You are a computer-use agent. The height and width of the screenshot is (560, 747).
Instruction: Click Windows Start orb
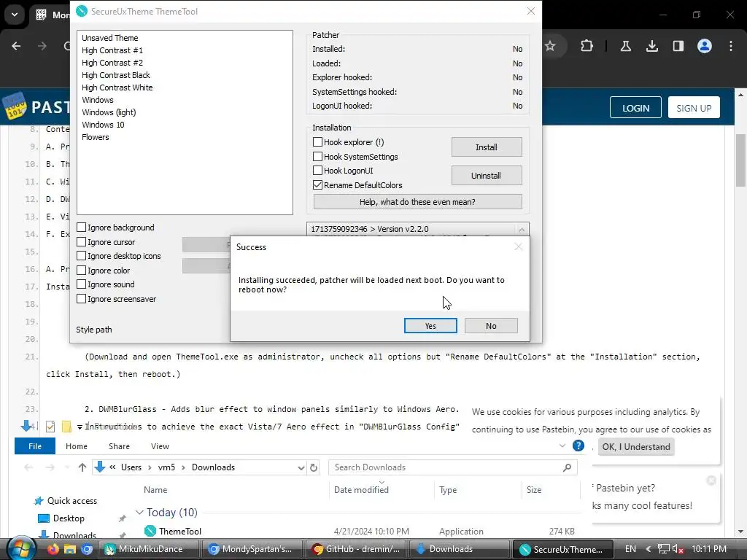[x=21, y=549]
